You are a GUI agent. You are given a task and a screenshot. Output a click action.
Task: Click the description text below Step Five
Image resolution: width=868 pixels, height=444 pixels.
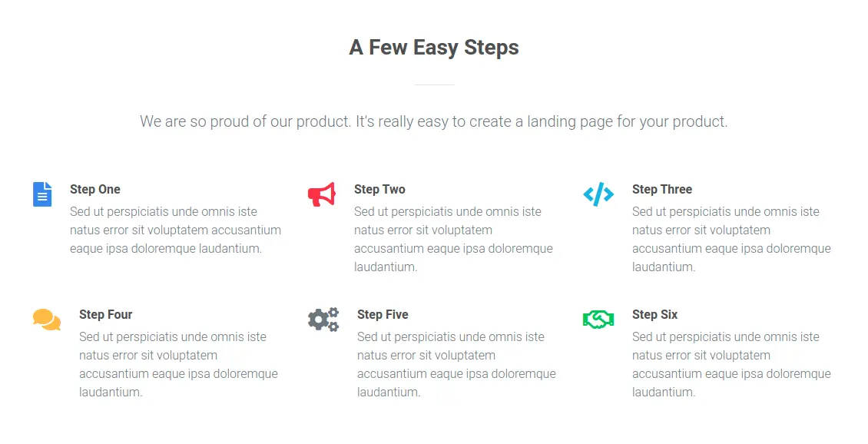tap(456, 365)
